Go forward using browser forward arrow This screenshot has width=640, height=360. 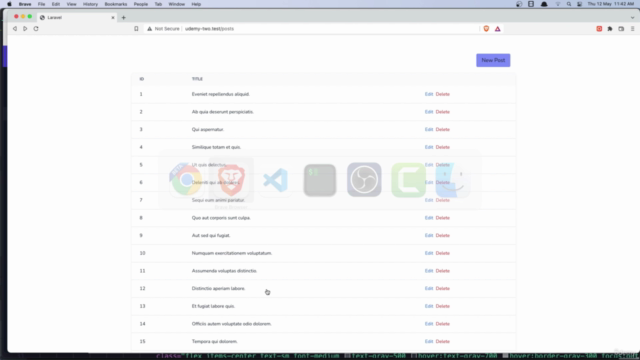25,29
